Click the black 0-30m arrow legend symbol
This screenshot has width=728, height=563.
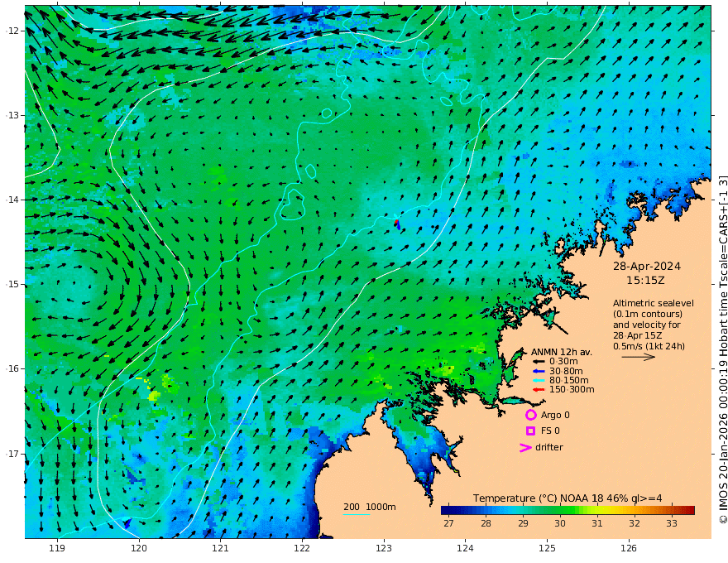[539, 362]
